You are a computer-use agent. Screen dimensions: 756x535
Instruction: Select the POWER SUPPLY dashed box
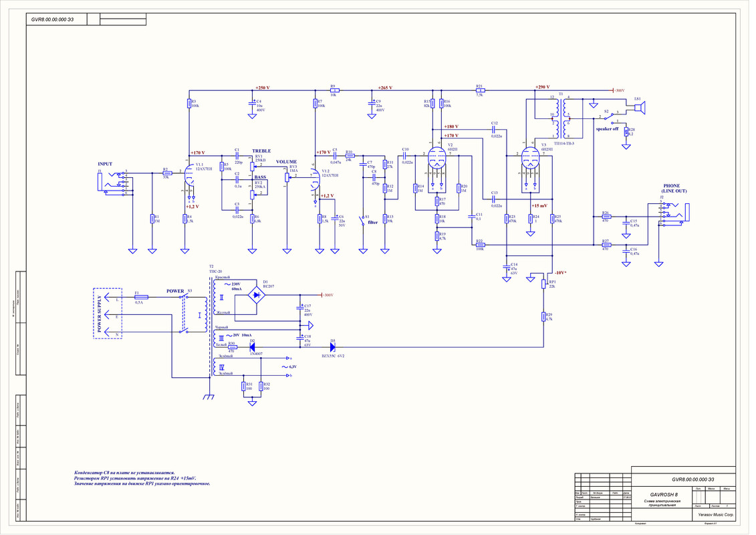pos(107,314)
